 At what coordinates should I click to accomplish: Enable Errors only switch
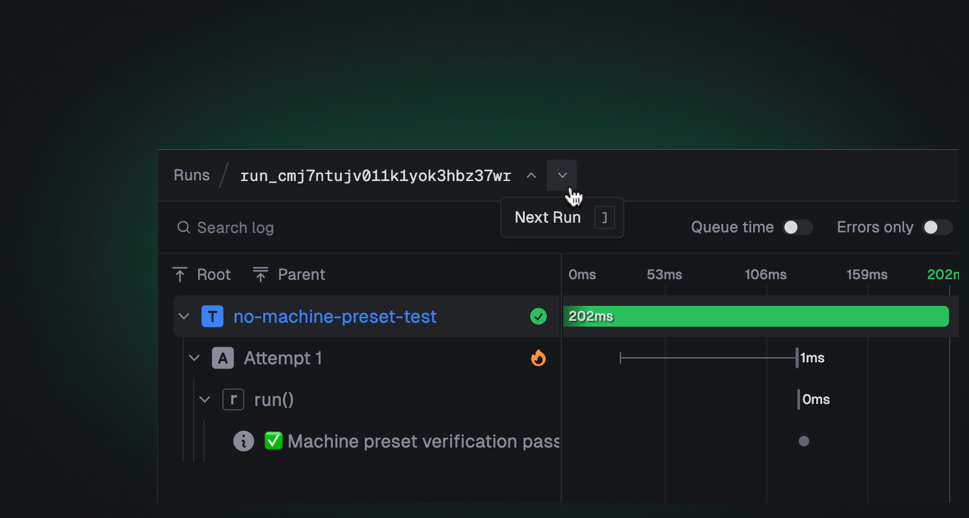tap(937, 227)
